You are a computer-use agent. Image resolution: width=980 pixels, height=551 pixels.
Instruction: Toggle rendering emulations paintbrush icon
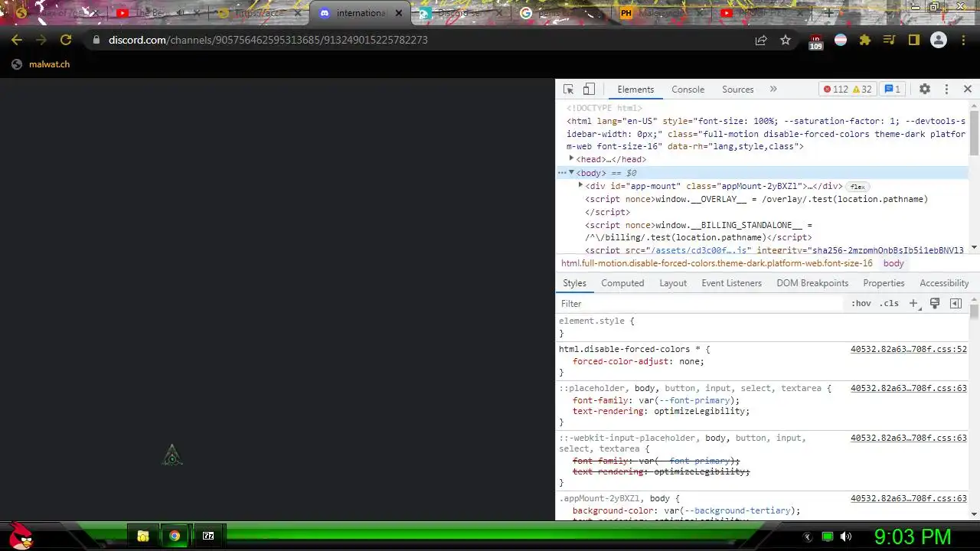935,304
